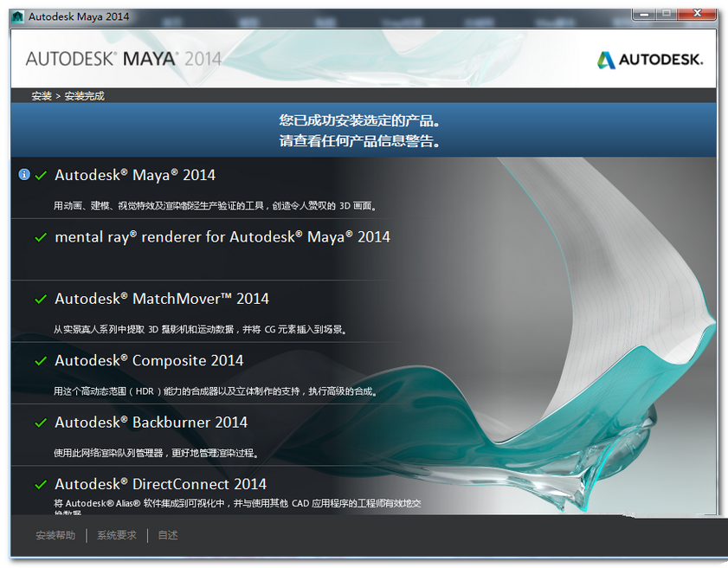Image resolution: width=728 pixels, height=568 pixels.
Task: Click the Maya app icon in title bar
Action: 17,16
